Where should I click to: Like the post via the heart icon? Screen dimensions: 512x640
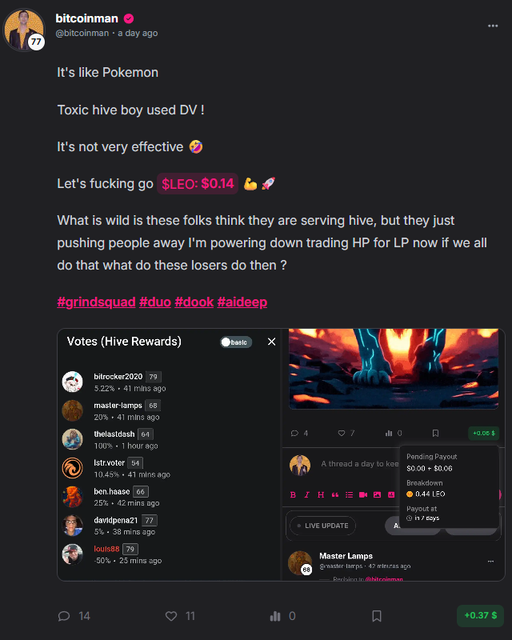click(171, 616)
